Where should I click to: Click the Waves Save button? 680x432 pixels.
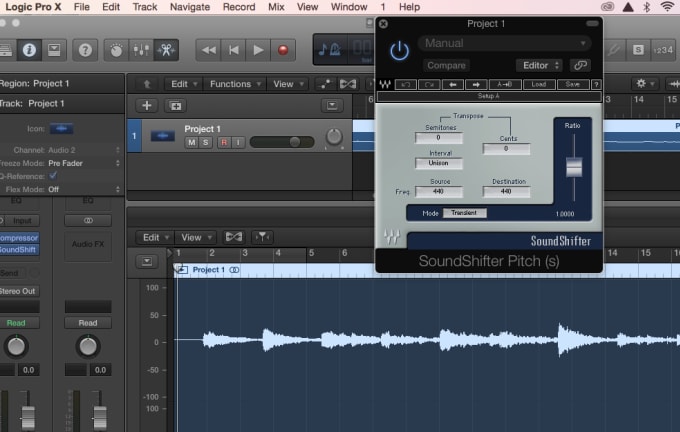[573, 85]
